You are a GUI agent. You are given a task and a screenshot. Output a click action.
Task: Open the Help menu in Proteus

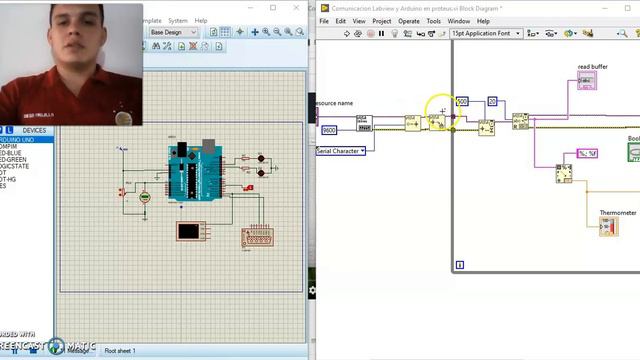pos(201,20)
